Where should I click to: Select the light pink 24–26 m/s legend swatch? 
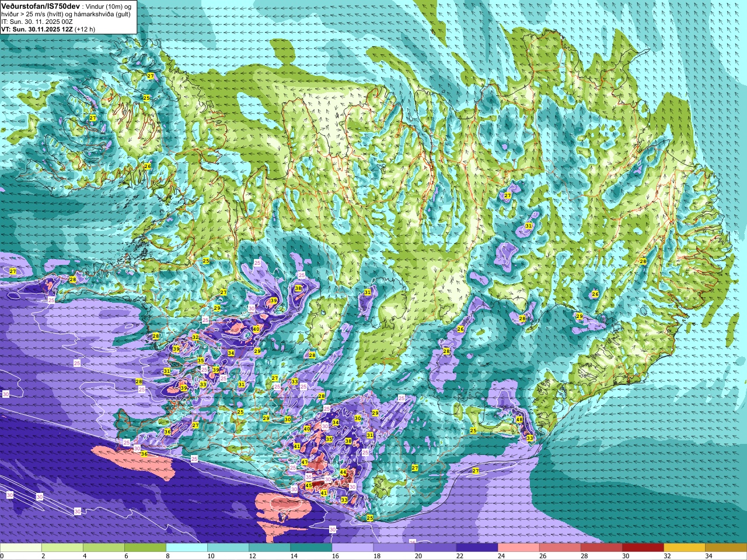pyautogui.click(x=518, y=548)
